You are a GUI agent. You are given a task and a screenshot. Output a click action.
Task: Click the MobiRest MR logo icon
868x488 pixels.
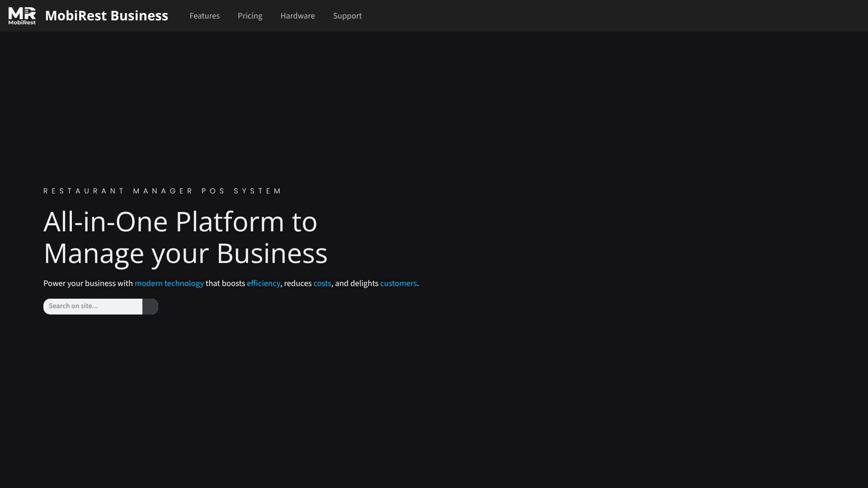click(x=22, y=16)
